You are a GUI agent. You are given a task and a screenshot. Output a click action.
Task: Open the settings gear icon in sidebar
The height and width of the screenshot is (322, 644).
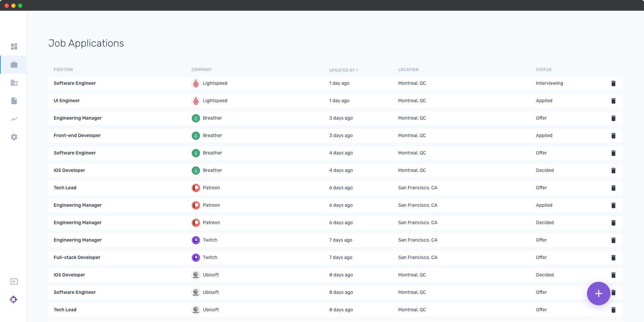14,137
